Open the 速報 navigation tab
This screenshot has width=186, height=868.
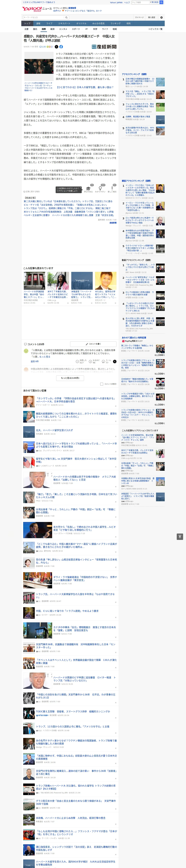pos(38,24)
